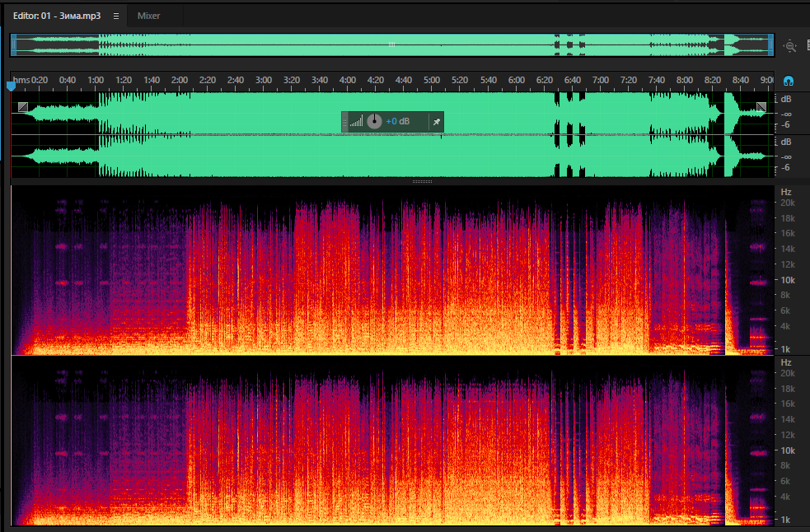Viewport: 810px width, 532px height.
Task: Grab the HUD drag grip handle
Action: pos(345,122)
